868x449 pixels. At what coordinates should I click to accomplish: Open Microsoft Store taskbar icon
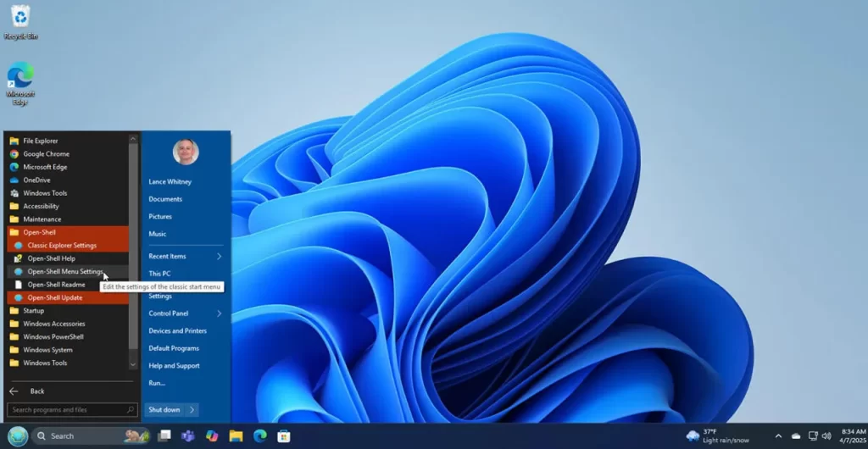[x=284, y=436]
